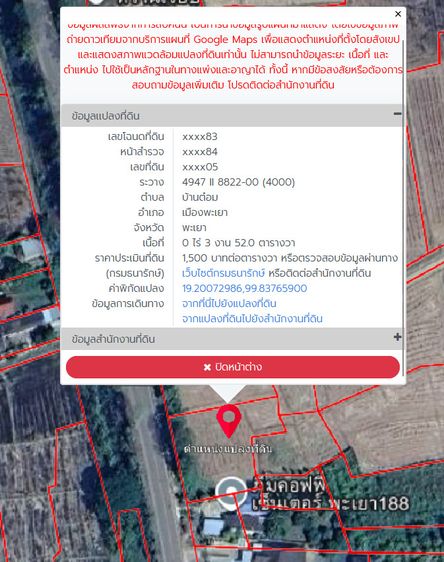
Task: Select the district value เมืองพะเยา
Action: 205,213
